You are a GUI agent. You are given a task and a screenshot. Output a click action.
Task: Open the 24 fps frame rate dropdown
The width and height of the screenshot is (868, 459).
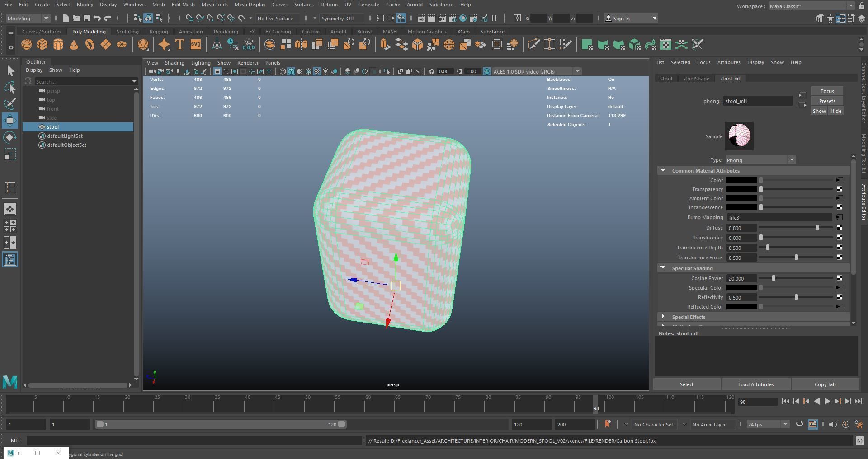point(768,424)
